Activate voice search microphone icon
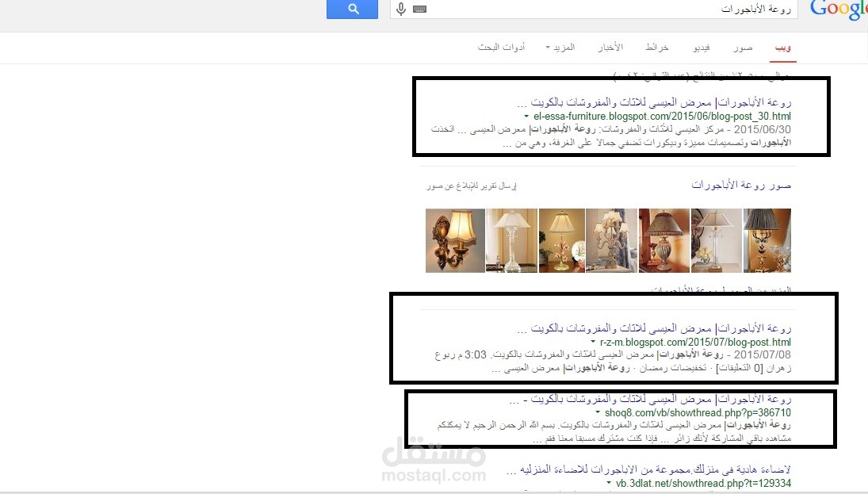This screenshot has height=494, width=868. pyautogui.click(x=401, y=9)
